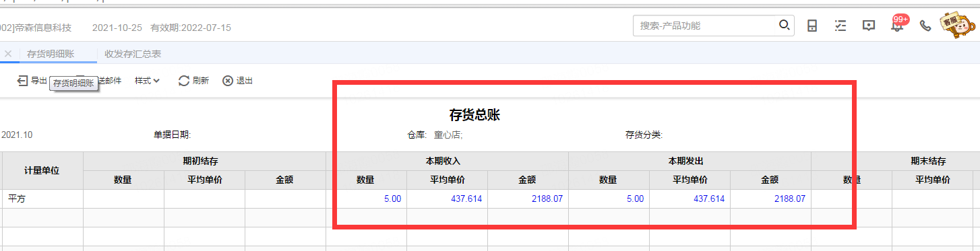Click the phone contact icon
The height and width of the screenshot is (251, 980).
point(925,26)
